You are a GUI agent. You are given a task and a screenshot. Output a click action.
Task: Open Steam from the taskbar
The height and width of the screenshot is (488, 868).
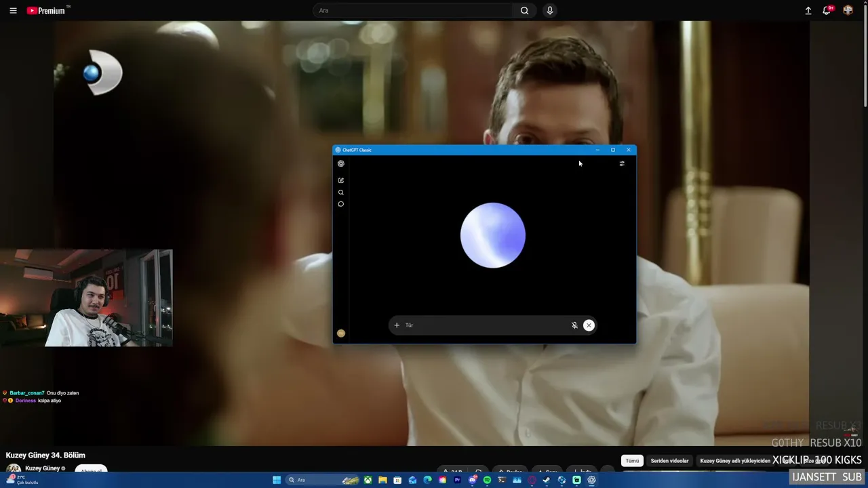(x=547, y=480)
